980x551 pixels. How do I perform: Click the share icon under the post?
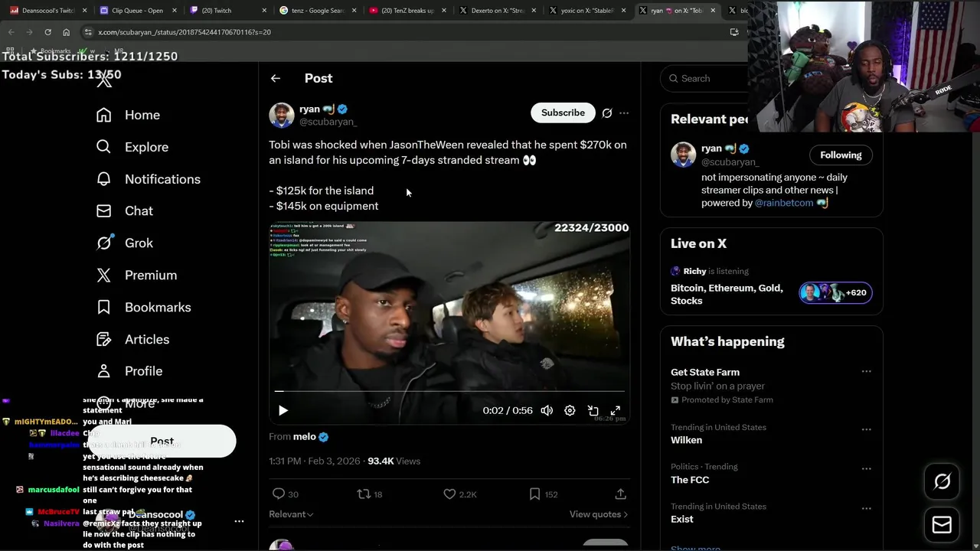[620, 494]
